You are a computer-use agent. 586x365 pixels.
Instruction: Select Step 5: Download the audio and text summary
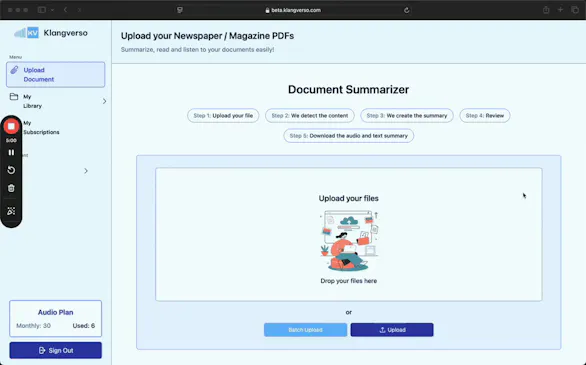349,136
